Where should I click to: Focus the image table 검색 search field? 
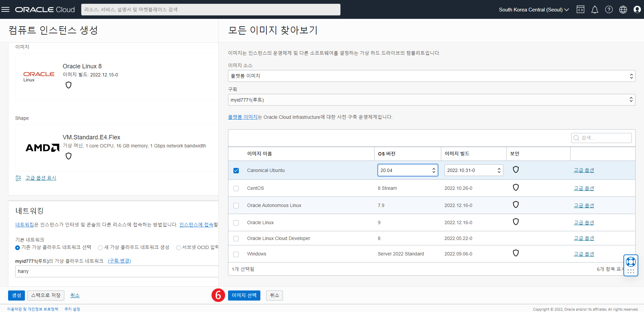click(x=602, y=138)
